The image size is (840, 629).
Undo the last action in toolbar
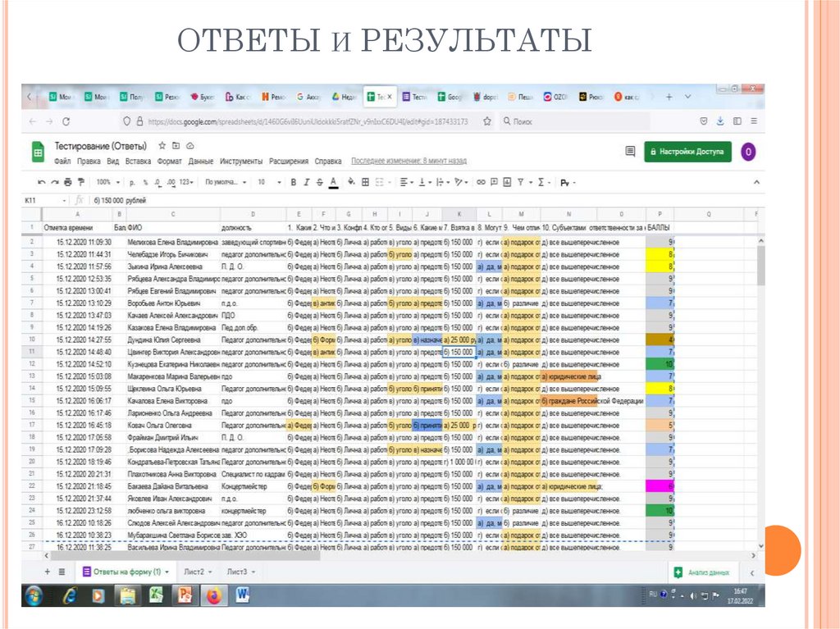click(41, 182)
